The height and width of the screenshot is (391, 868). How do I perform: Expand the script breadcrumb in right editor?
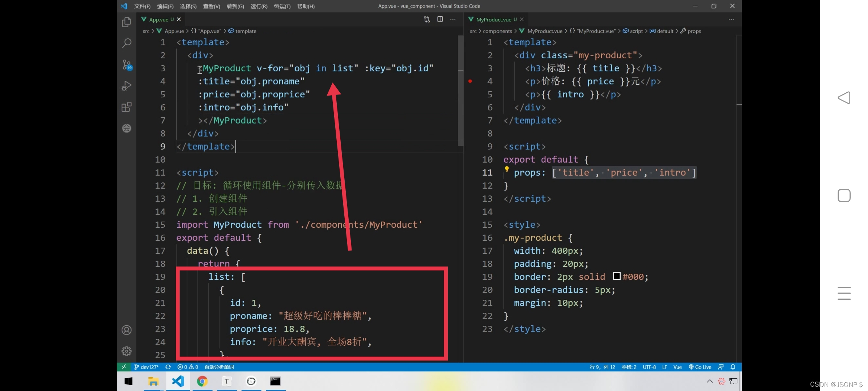(x=633, y=31)
